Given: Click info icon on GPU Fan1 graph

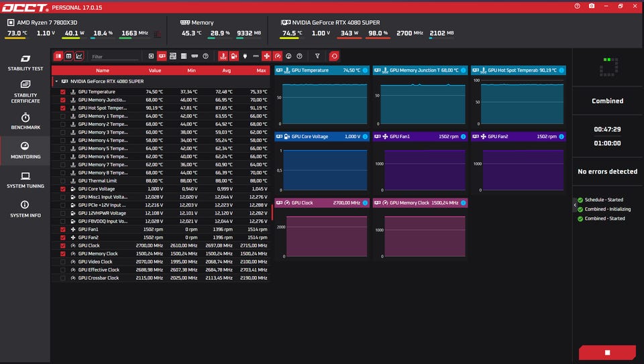Looking at the screenshot, I should pos(464,137).
